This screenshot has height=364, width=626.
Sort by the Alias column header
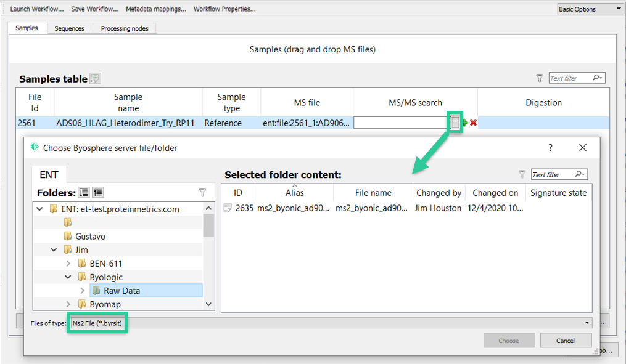(294, 193)
